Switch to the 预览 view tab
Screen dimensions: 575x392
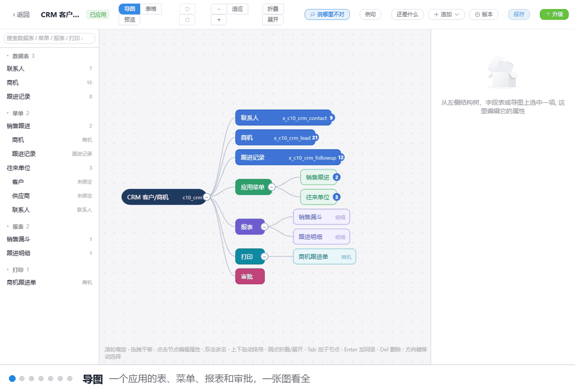[129, 20]
